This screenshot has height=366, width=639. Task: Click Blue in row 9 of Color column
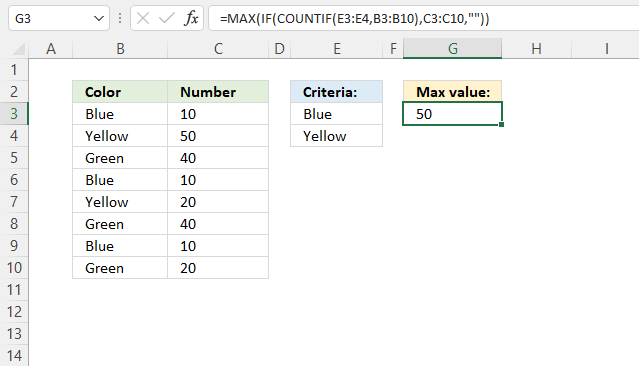pos(120,246)
